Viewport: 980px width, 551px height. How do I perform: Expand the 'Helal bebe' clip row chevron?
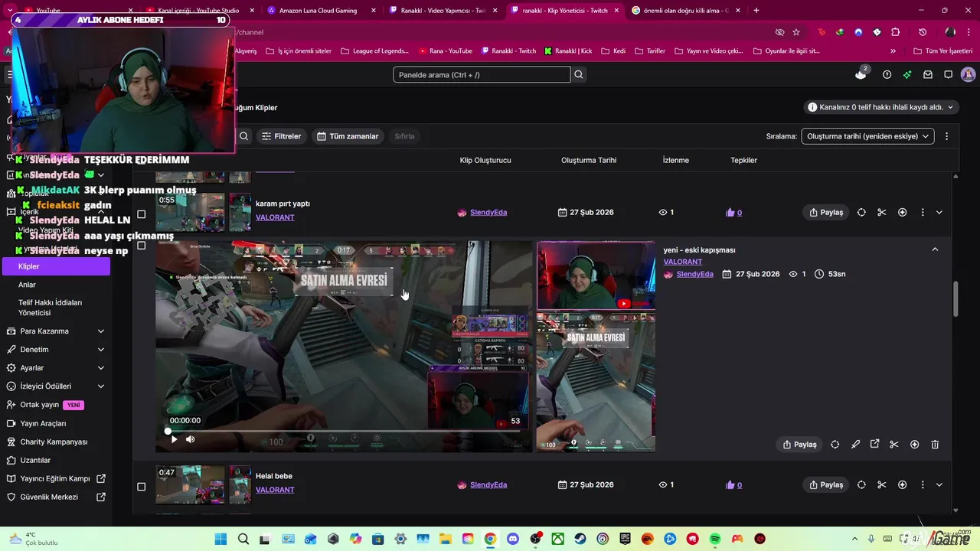939,484
